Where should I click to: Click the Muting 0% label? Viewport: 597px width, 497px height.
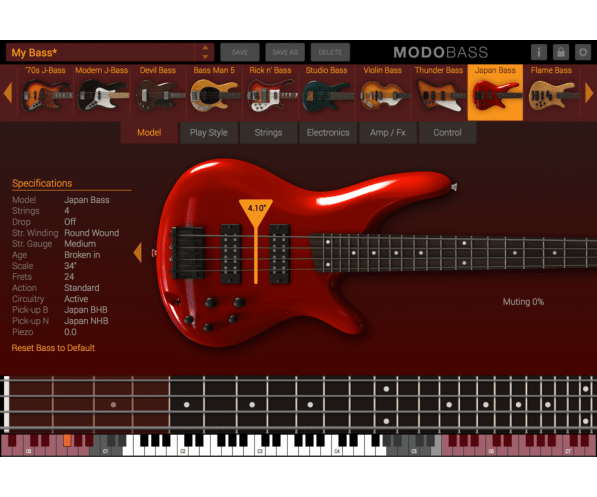coord(523,302)
